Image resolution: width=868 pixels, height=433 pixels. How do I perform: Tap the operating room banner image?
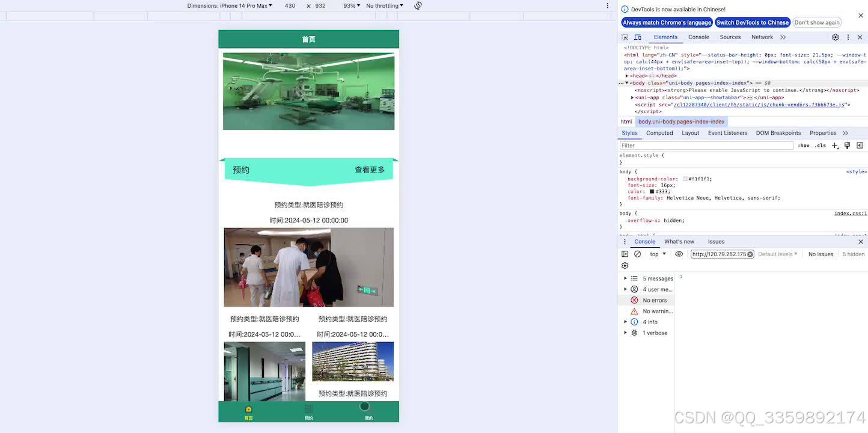click(308, 91)
